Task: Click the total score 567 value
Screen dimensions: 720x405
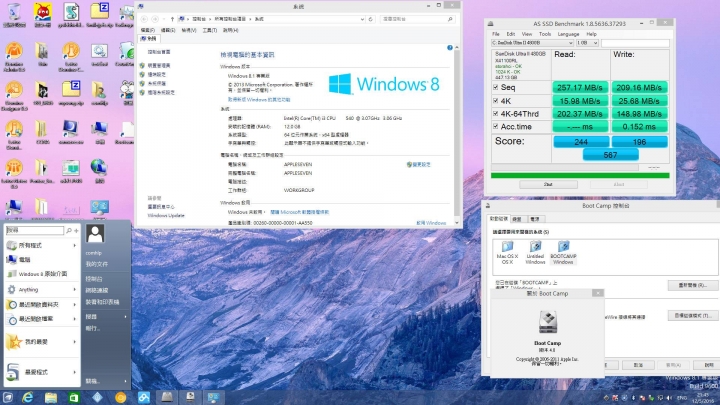Action: [610, 155]
